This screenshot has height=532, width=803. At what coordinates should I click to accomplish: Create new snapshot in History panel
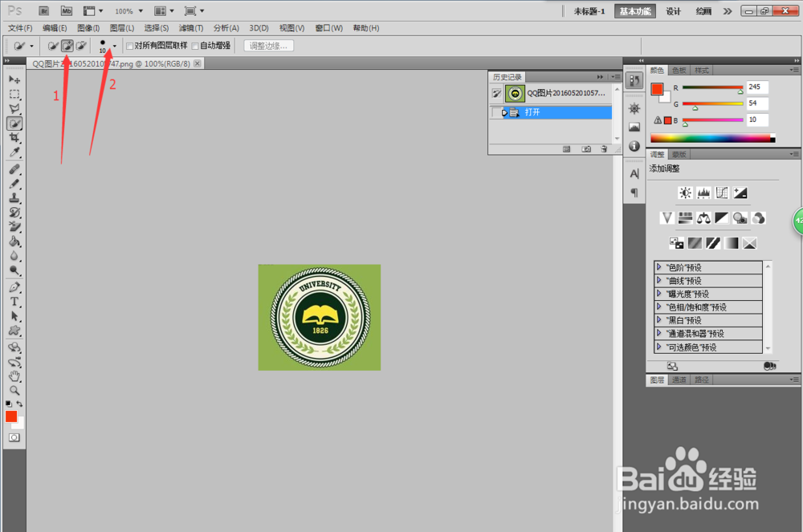click(x=586, y=149)
